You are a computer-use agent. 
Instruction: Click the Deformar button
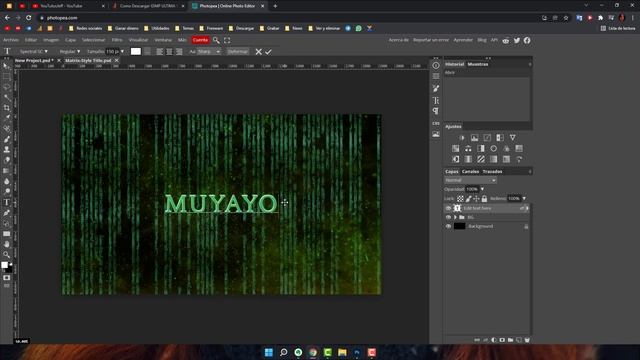(238, 52)
